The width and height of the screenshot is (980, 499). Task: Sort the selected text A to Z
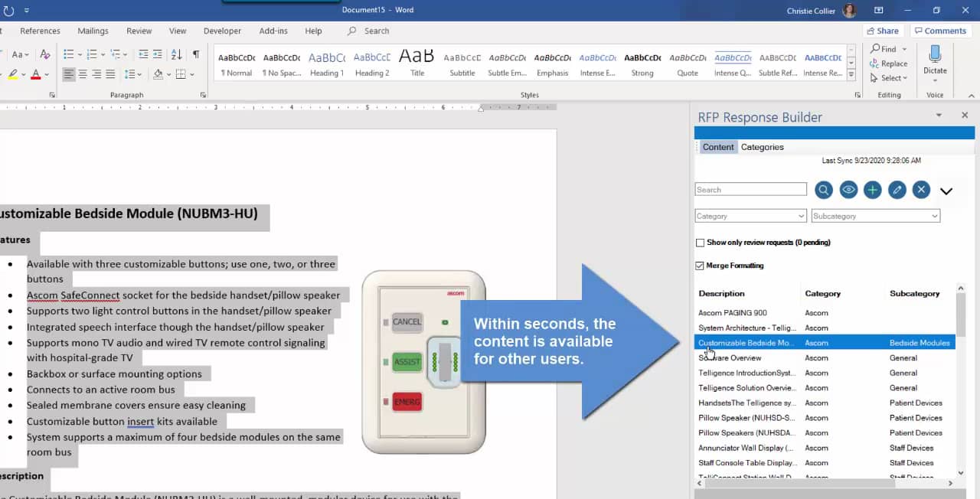[177, 54]
